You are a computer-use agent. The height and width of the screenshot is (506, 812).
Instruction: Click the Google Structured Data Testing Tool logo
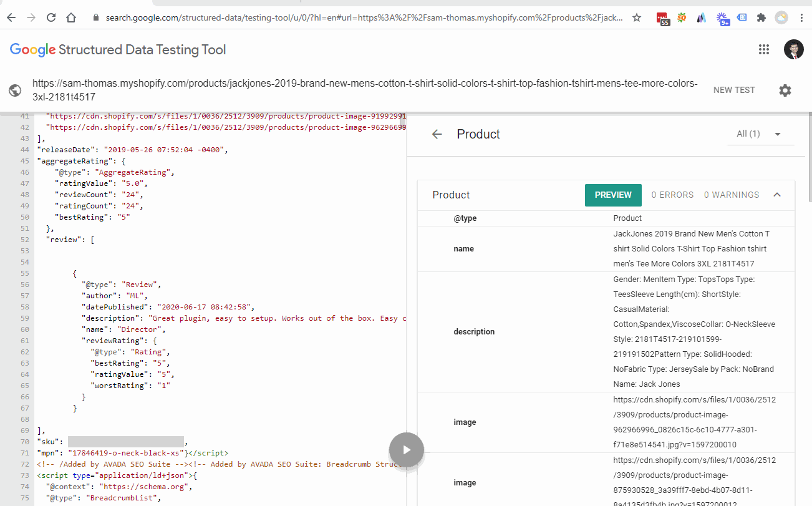[x=118, y=50]
